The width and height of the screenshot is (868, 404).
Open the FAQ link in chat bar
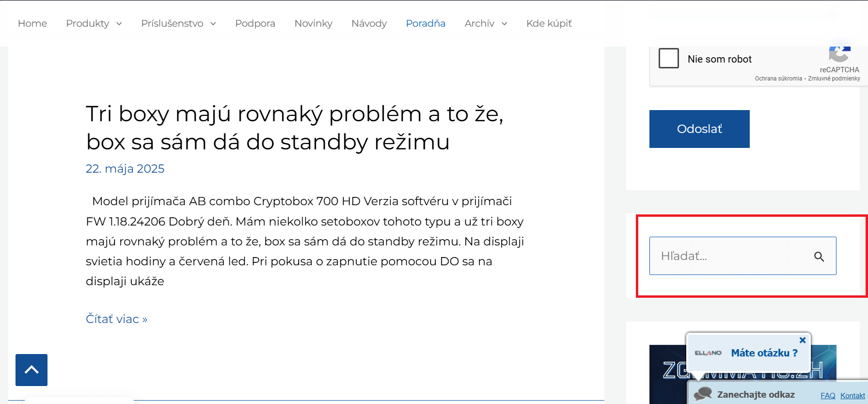click(x=828, y=396)
